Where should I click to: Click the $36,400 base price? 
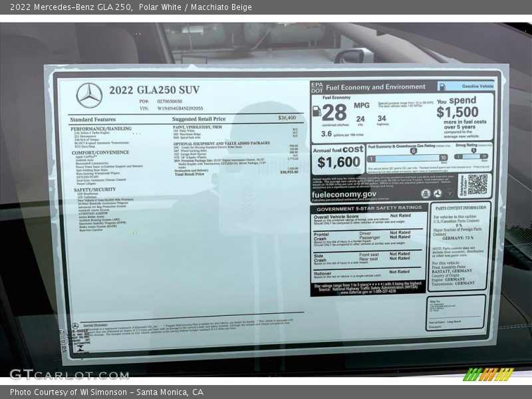coord(287,118)
